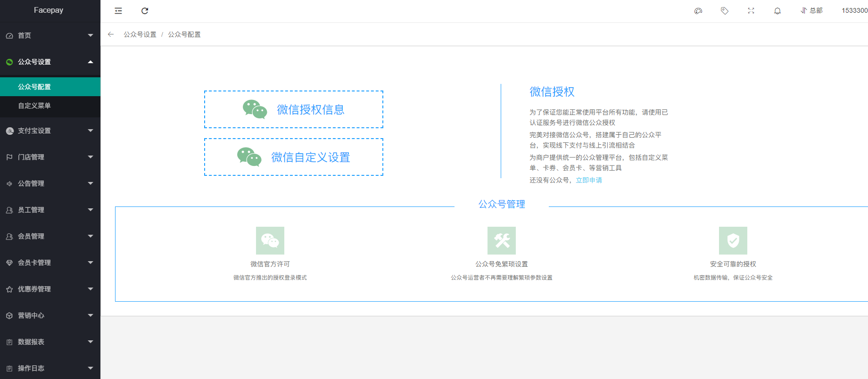Expand the 首页 menu arrow
Screen dimensions: 868x379
(91, 35)
